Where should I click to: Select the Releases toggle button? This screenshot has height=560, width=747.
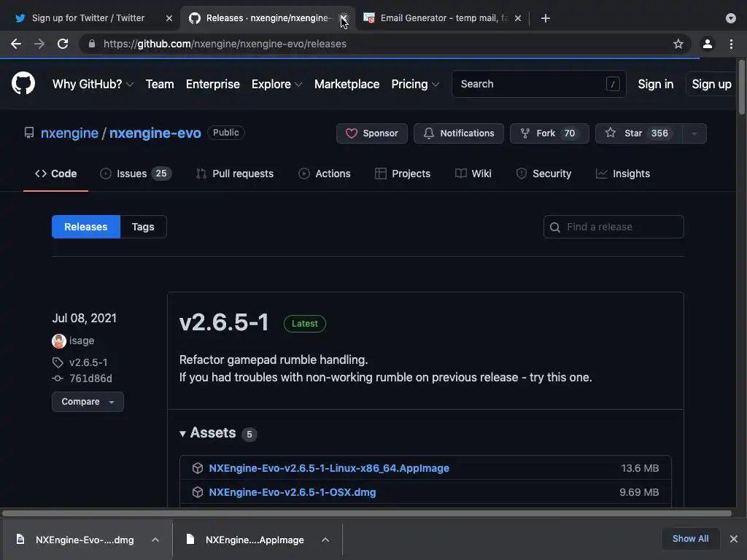(x=86, y=227)
